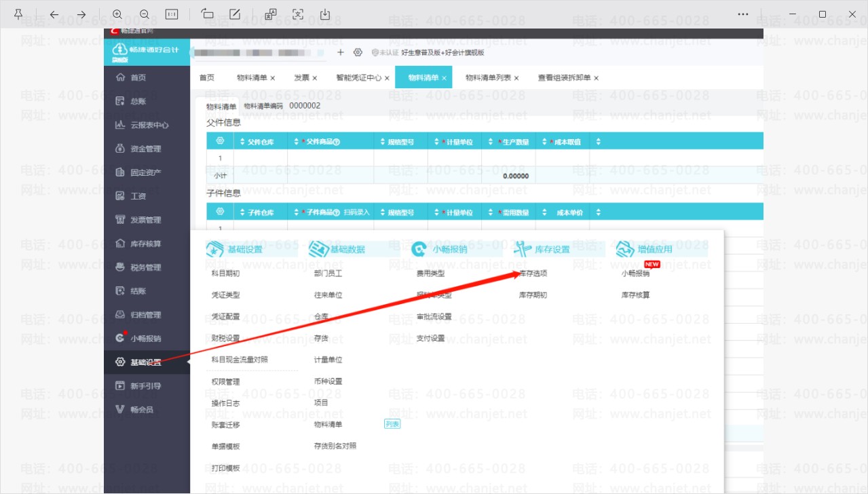Screen dimensions: 868x494
Task: Open the three-dot more options menu
Action: click(x=743, y=14)
